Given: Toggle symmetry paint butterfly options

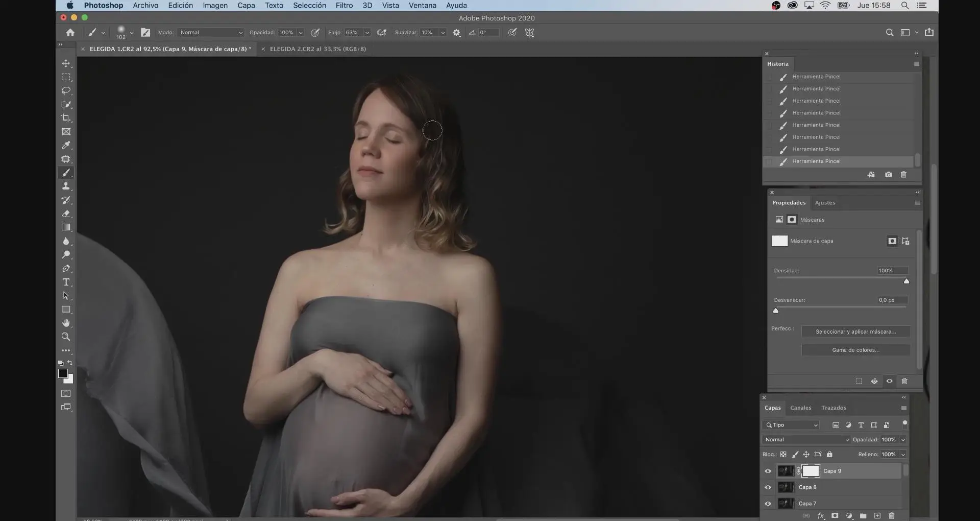Looking at the screenshot, I should point(529,33).
